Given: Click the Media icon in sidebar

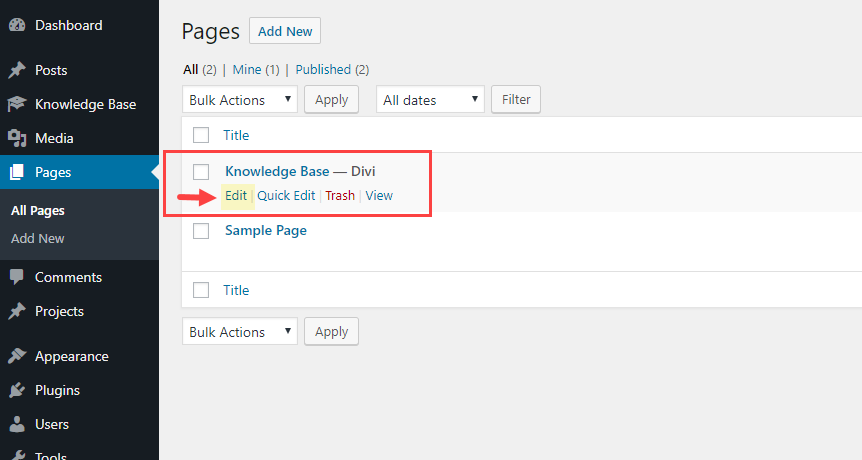Looking at the screenshot, I should [16, 139].
